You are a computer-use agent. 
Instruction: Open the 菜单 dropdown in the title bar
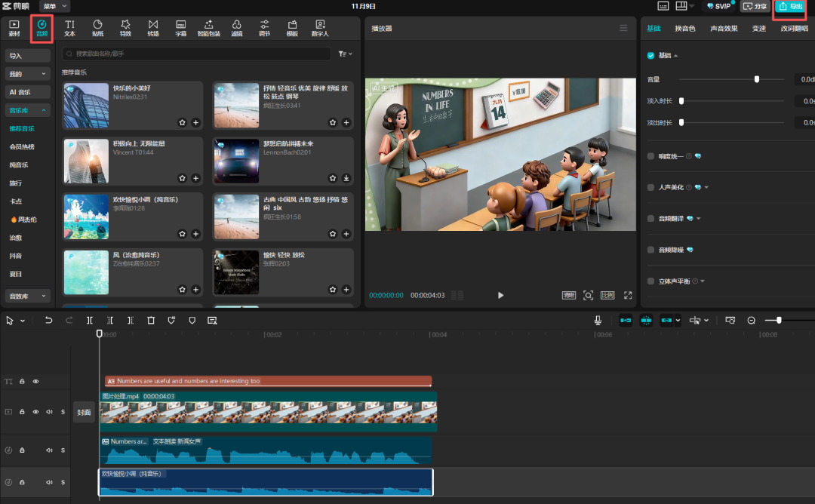54,6
